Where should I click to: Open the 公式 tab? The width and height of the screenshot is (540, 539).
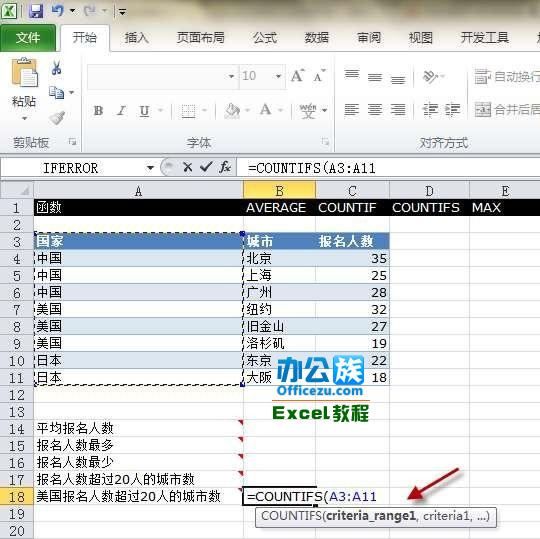point(265,38)
